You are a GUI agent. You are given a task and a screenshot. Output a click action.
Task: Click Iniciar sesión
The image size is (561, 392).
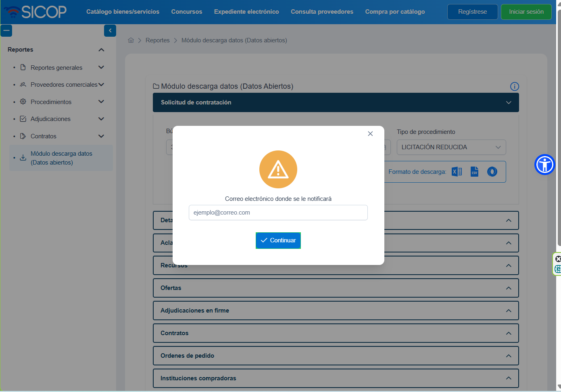tap(526, 12)
